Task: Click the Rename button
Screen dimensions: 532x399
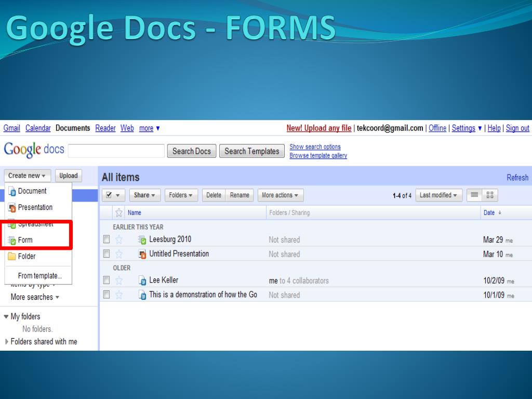Action: [x=240, y=195]
